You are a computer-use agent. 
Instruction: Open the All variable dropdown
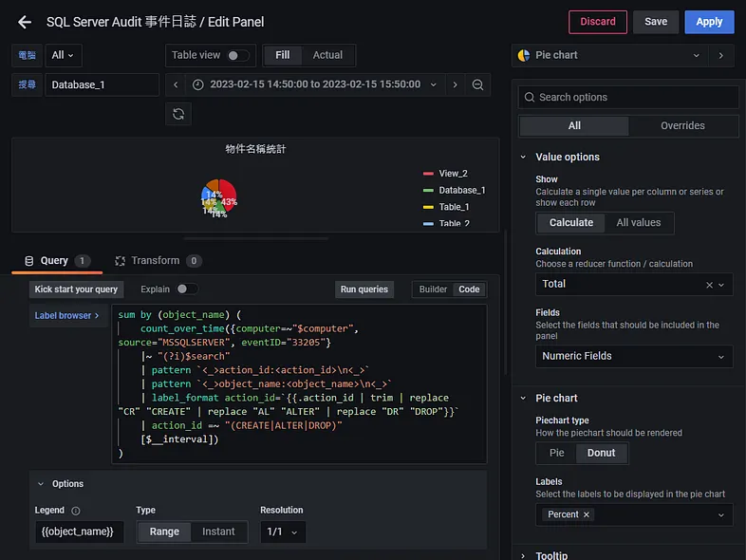click(64, 55)
